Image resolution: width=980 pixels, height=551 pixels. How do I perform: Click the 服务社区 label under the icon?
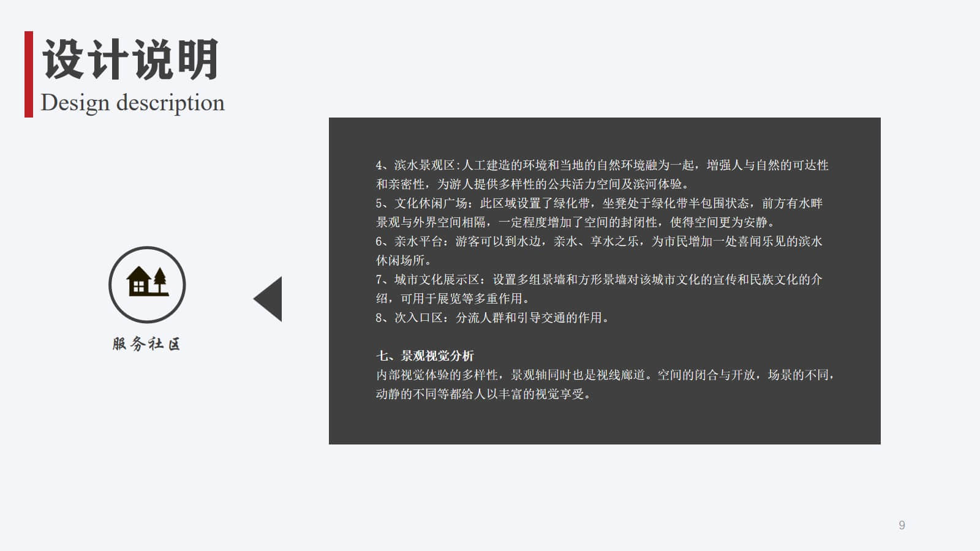coord(146,344)
